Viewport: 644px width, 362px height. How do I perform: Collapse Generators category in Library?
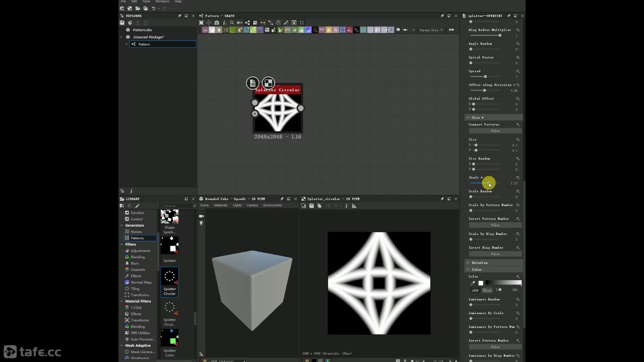(122, 226)
